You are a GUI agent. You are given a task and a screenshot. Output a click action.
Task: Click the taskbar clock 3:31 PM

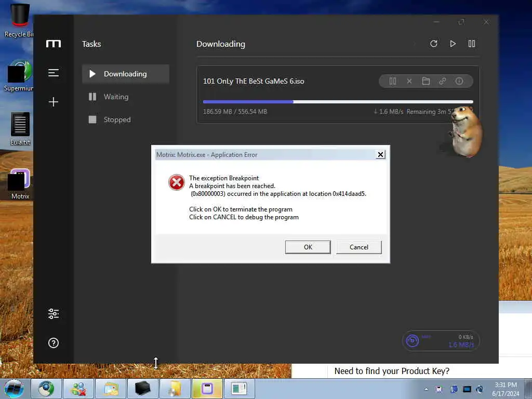pyautogui.click(x=506, y=389)
